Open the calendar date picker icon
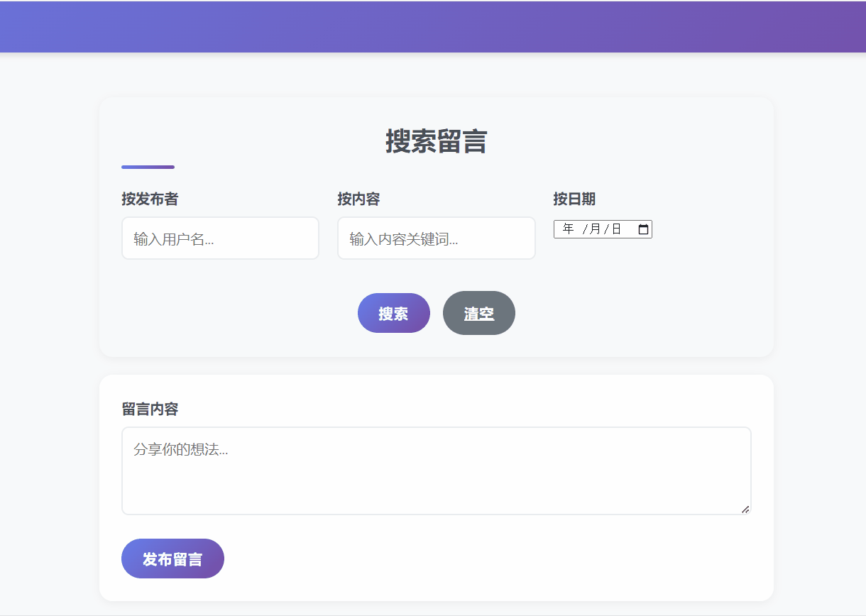The image size is (866, 616). click(x=643, y=229)
